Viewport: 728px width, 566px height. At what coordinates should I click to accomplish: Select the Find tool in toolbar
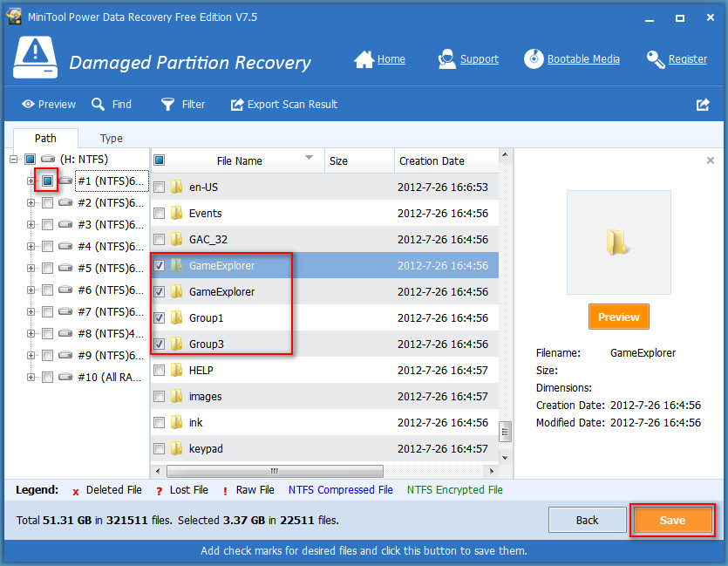[x=112, y=104]
